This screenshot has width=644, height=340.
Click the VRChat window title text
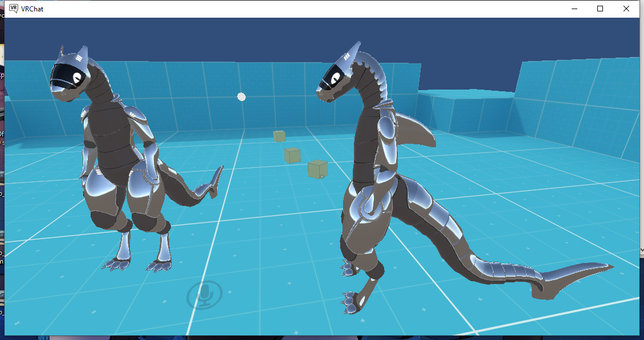(32, 9)
